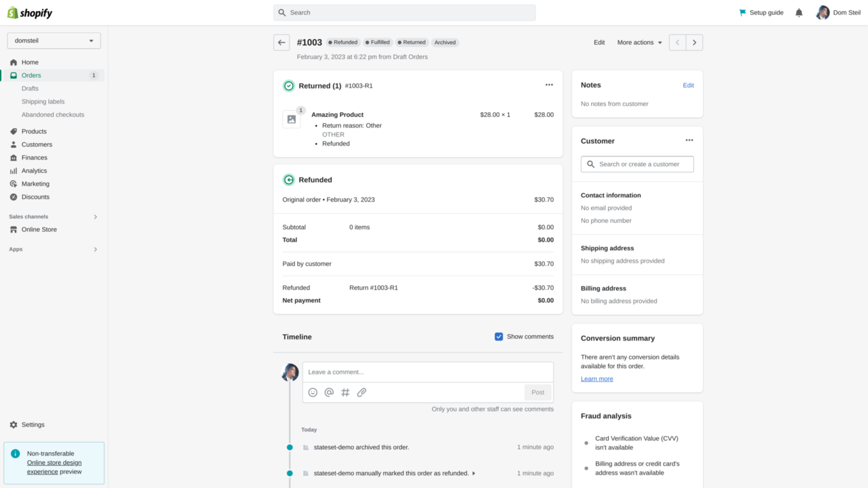Click the Edit link in Notes

coord(688,85)
